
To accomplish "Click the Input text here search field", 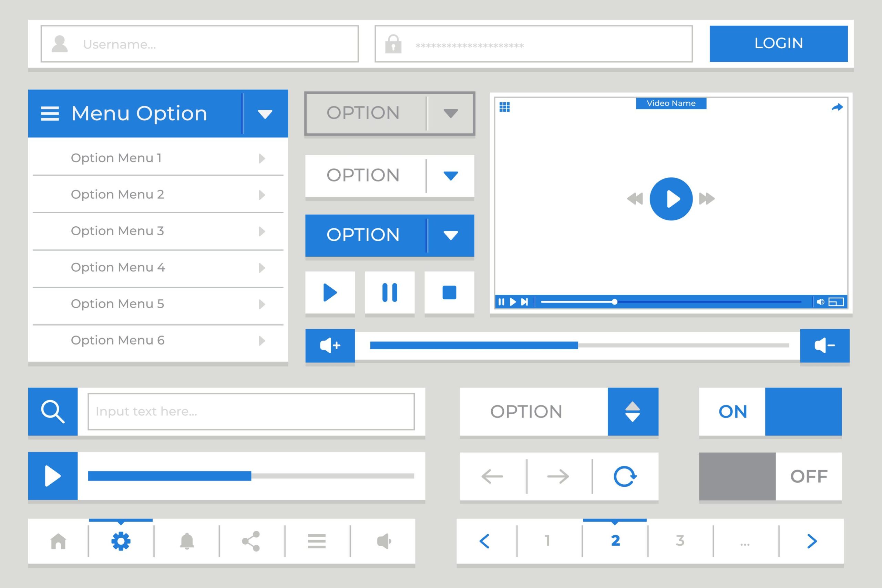I will coord(251,411).
